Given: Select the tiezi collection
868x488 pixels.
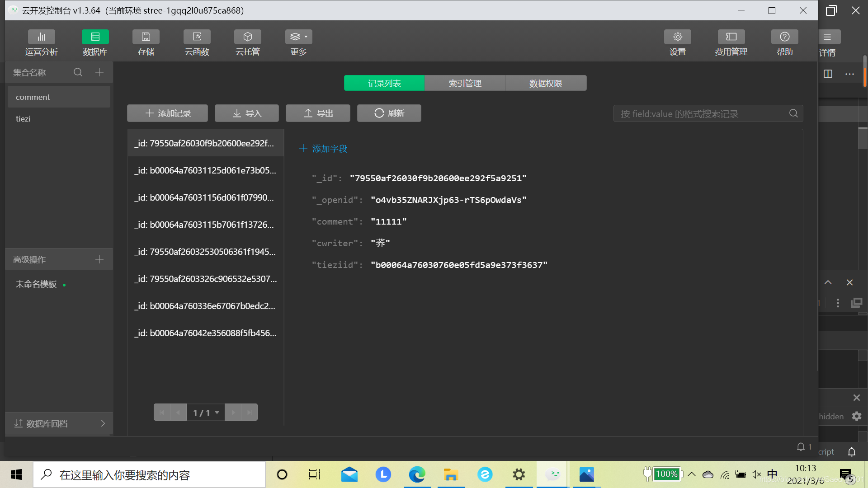Looking at the screenshot, I should tap(23, 119).
